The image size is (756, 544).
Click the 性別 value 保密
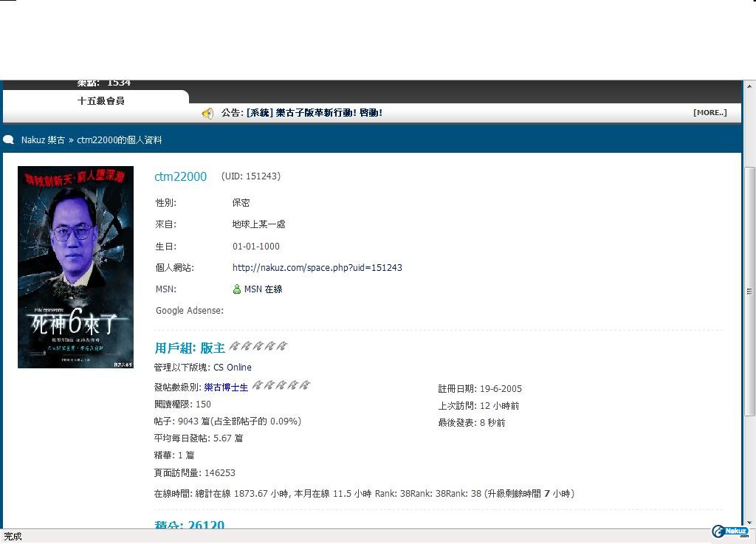241,203
